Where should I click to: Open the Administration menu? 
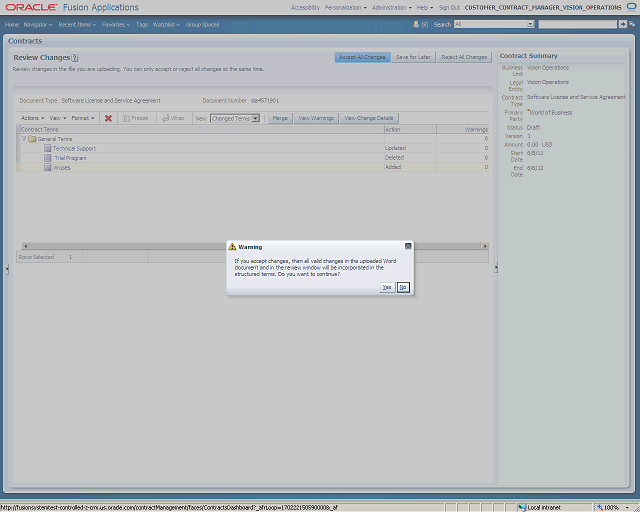point(392,7)
